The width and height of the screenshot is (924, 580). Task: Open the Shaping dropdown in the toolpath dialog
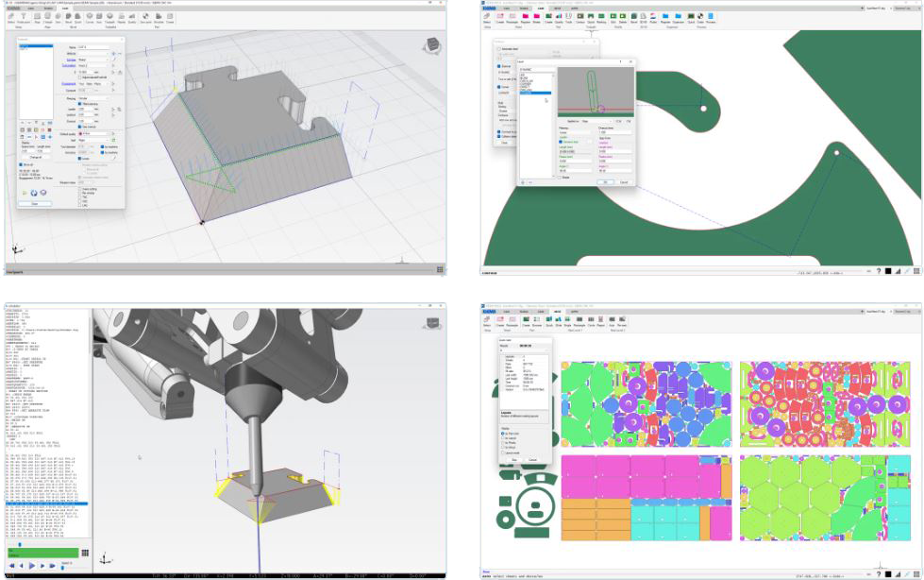click(93, 96)
